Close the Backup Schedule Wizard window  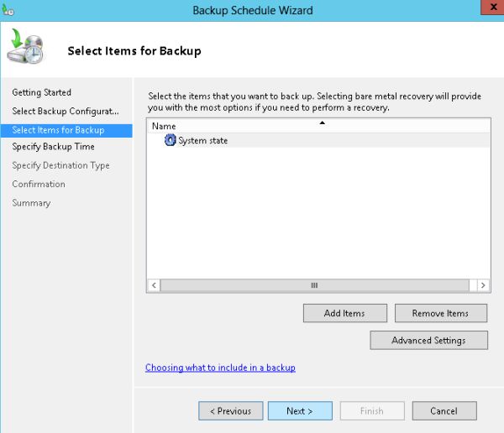[492, 7]
